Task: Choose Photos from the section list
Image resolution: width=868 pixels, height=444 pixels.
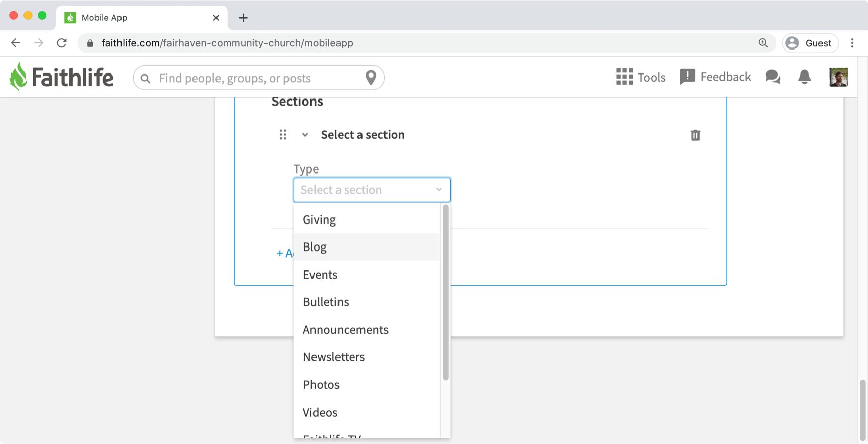Action: coord(367,384)
